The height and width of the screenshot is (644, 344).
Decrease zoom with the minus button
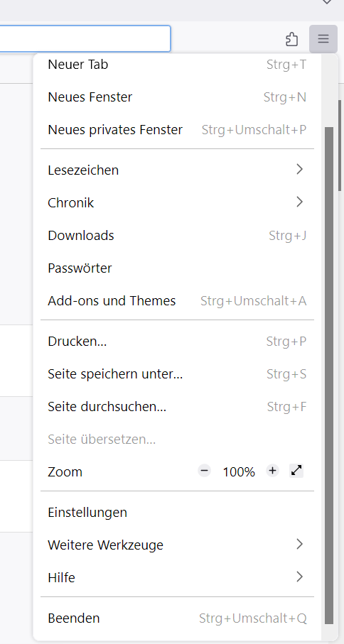click(x=204, y=471)
